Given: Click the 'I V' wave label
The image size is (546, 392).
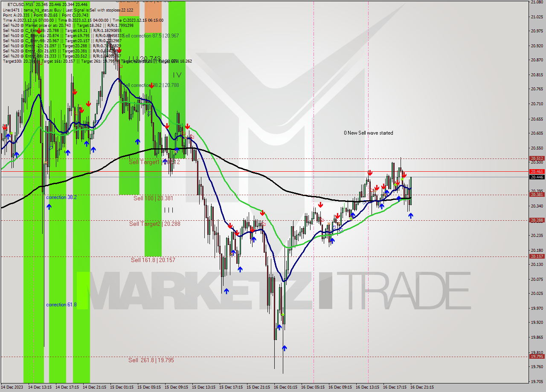Looking at the screenshot, I should (x=177, y=75).
